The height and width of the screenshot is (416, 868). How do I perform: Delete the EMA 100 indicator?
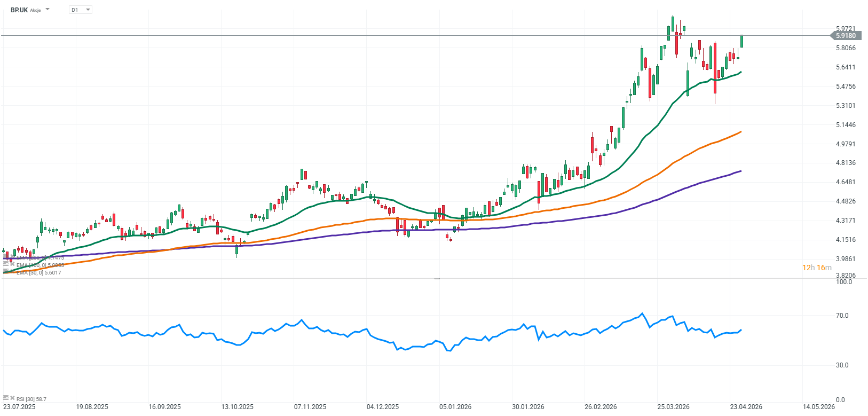(12, 264)
